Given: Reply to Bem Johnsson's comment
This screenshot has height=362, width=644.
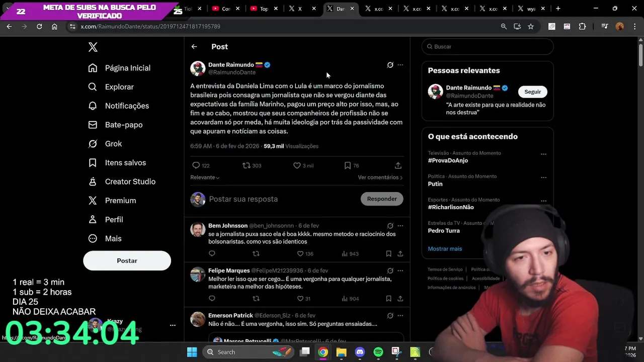Looking at the screenshot, I should click(x=212, y=254).
